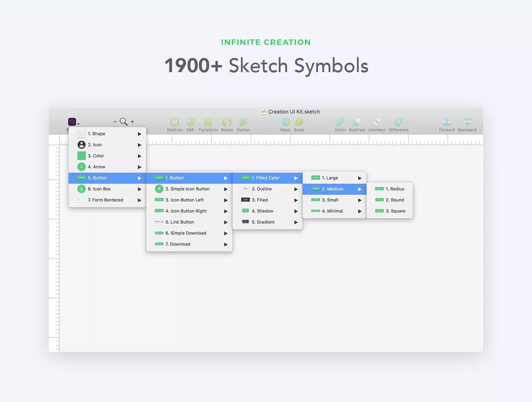The width and height of the screenshot is (532, 402).
Task: Choose 6. Simple Download entry
Action: point(189,233)
